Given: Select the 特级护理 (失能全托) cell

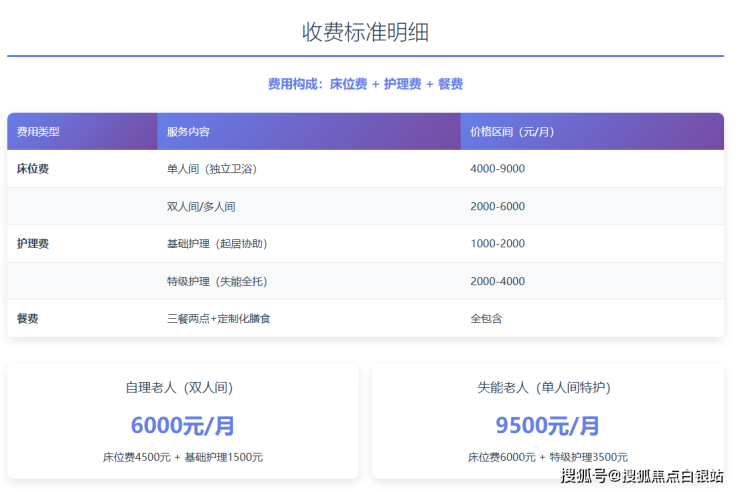Looking at the screenshot, I should (x=217, y=282).
